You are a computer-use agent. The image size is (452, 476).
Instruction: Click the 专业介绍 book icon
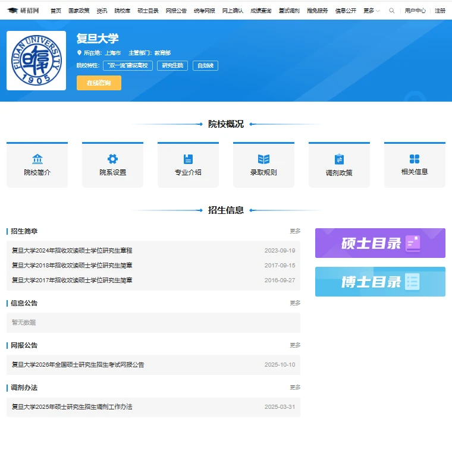(188, 159)
